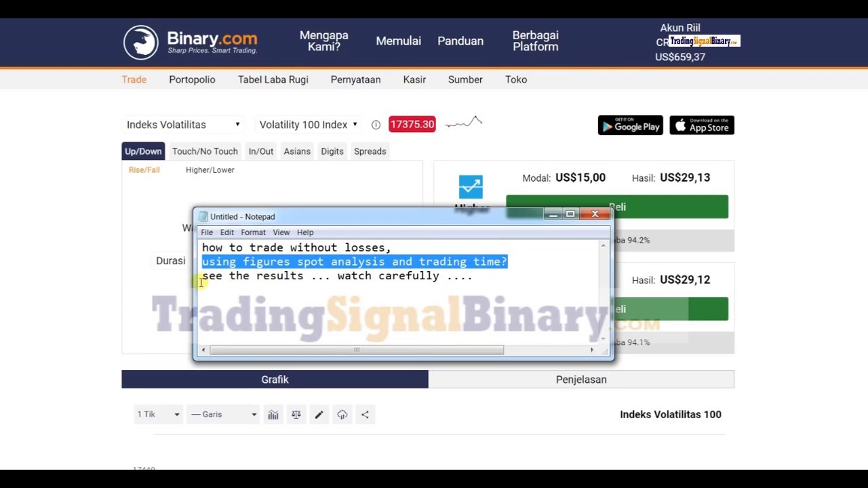Select the Up/Down trade tab

point(143,151)
